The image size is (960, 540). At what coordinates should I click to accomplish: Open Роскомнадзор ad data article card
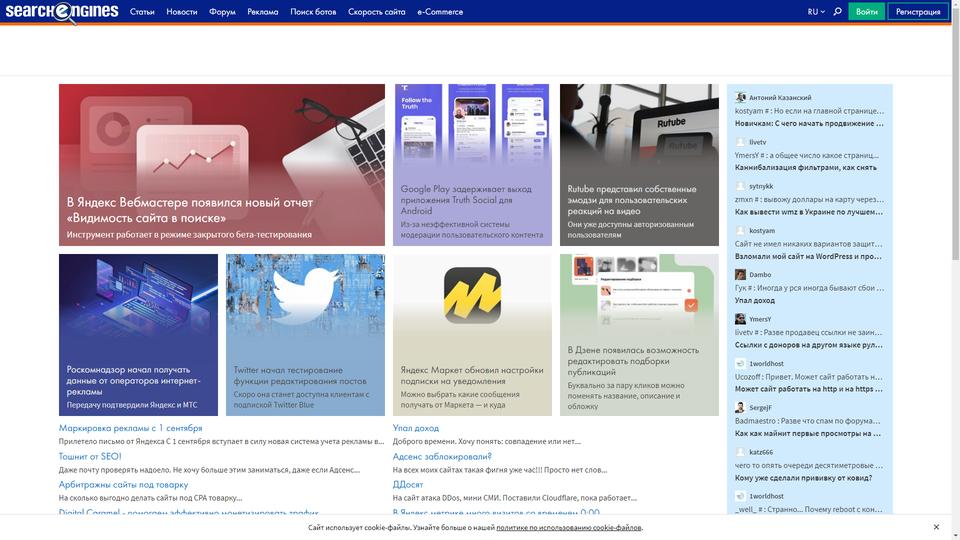138,335
